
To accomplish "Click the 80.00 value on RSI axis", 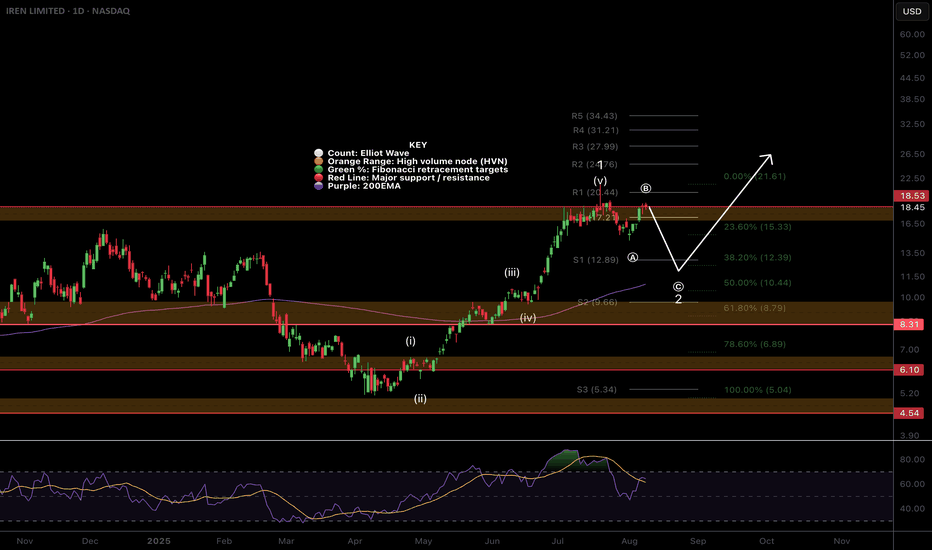I will pyautogui.click(x=912, y=459).
